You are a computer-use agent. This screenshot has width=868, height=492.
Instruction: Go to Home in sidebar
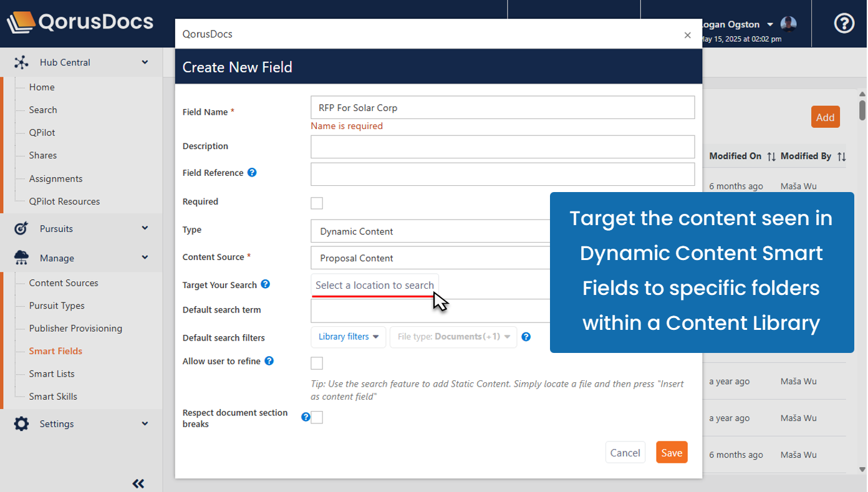point(42,87)
